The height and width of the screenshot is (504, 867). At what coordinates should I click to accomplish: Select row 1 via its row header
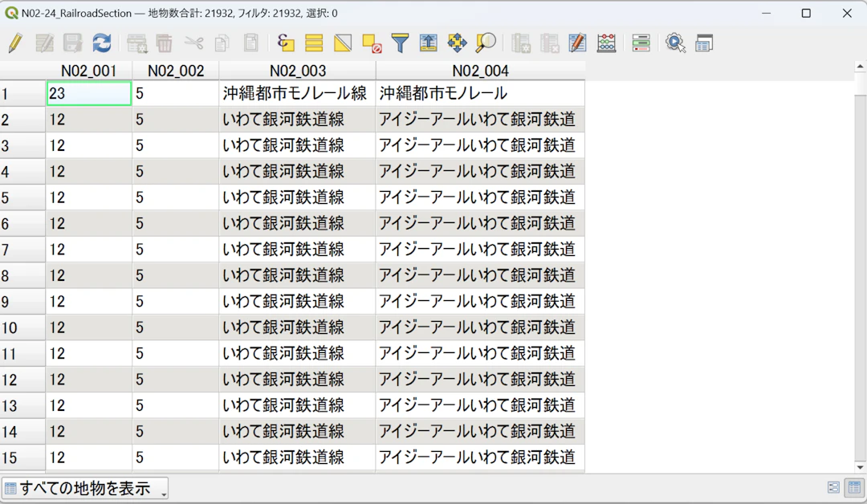click(22, 93)
